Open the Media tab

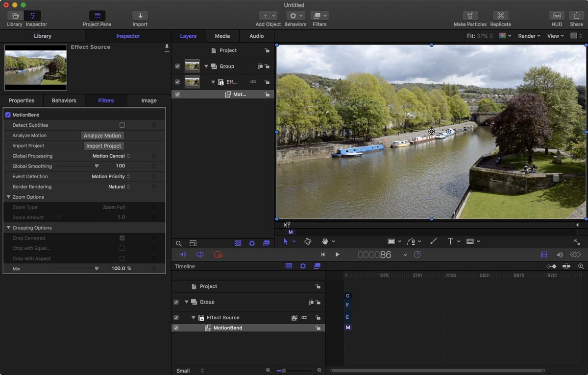pyautogui.click(x=222, y=36)
